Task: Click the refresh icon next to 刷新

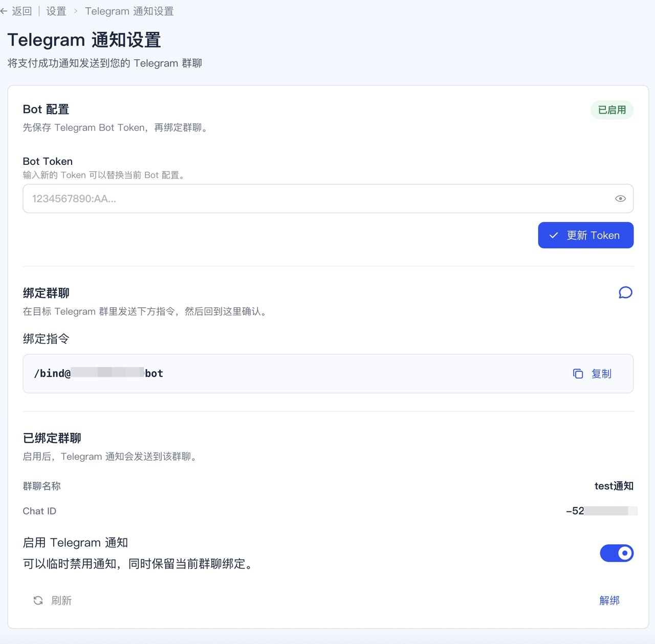Action: point(38,600)
